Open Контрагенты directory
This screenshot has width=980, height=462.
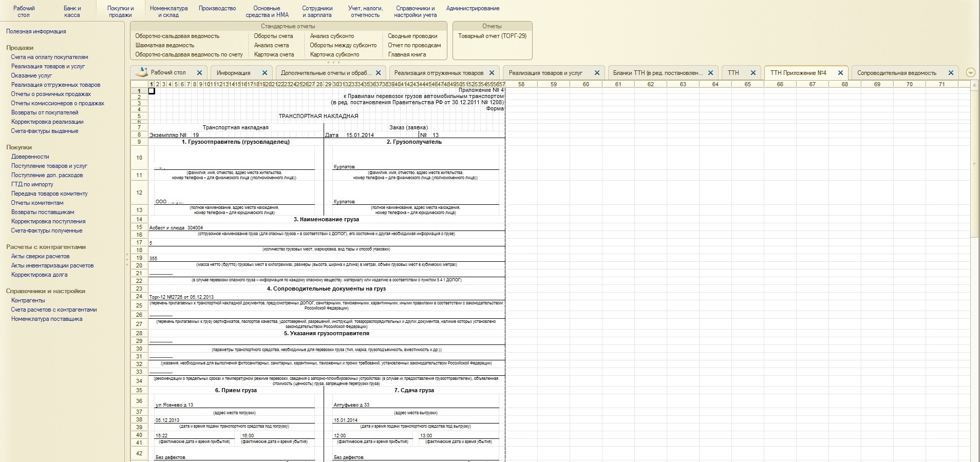tap(28, 300)
